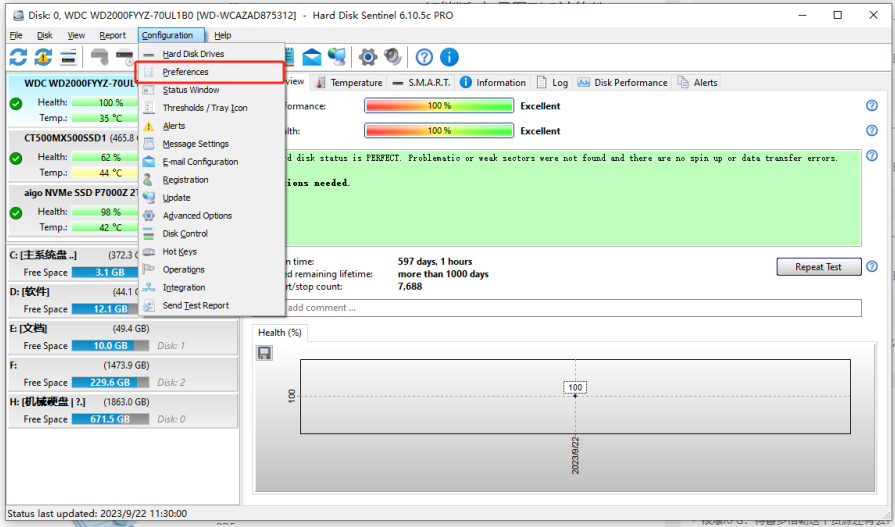This screenshot has height=527, width=895.
Task: Click the H: 671.5 GB free space bar
Action: click(111, 419)
